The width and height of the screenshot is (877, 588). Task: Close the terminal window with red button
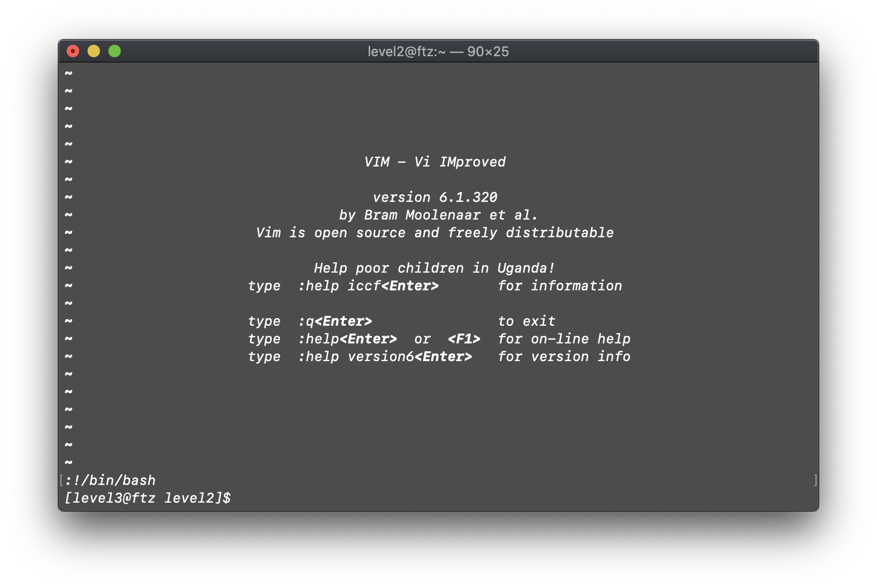[73, 51]
